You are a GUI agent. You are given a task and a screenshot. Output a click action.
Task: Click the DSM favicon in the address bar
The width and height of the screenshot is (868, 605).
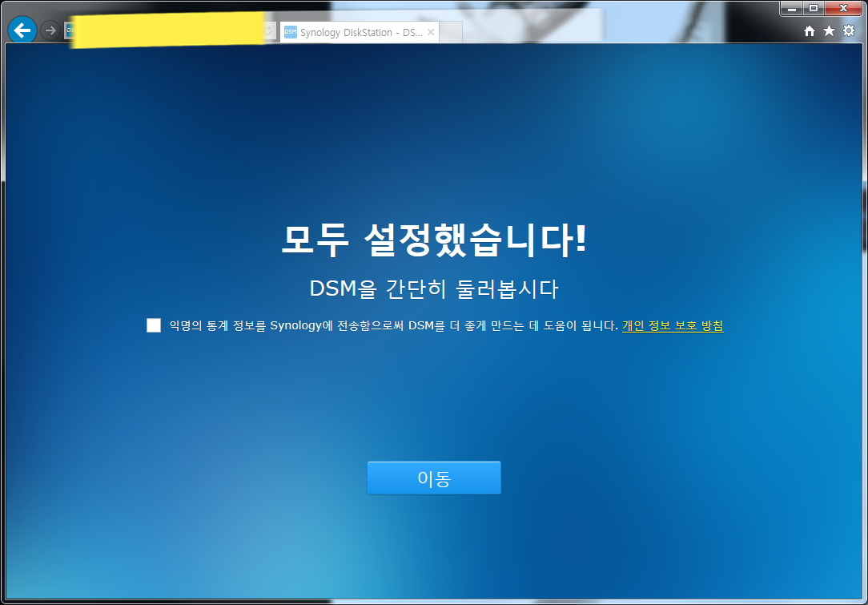[x=71, y=30]
